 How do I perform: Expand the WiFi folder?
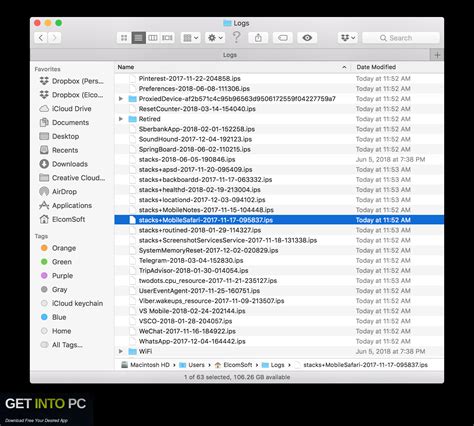point(121,351)
